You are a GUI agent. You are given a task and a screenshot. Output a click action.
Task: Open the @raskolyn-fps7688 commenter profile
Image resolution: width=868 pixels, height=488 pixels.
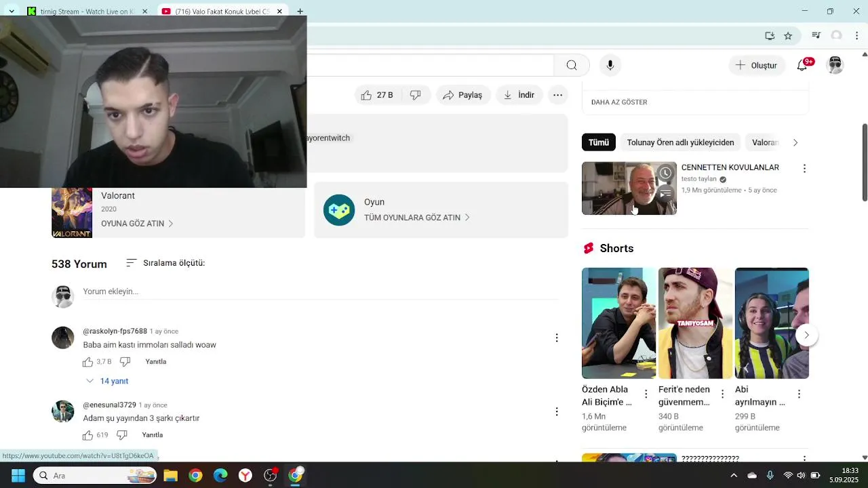tap(63, 338)
